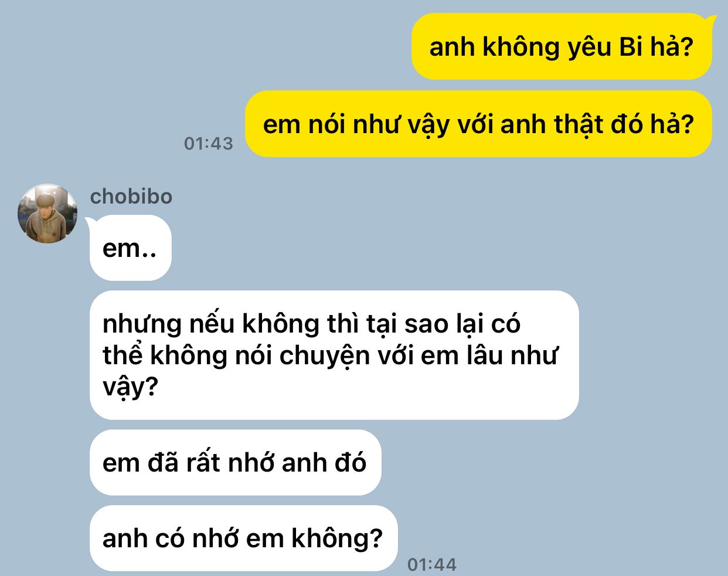Screen dimensions: 728x576
Task: Select the "em đã rất nhớ anh đó" bubble
Action: pyautogui.click(x=235, y=462)
